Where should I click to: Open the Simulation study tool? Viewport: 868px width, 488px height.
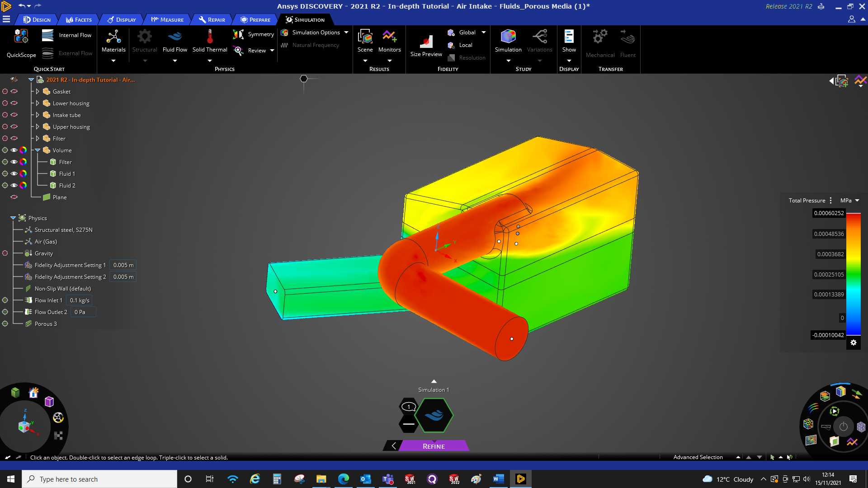(508, 42)
